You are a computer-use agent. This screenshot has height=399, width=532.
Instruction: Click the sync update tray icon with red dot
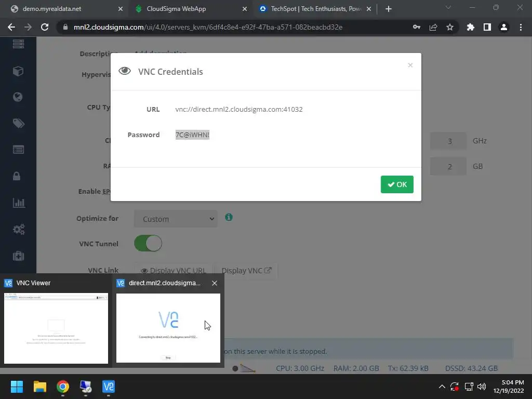(x=455, y=387)
